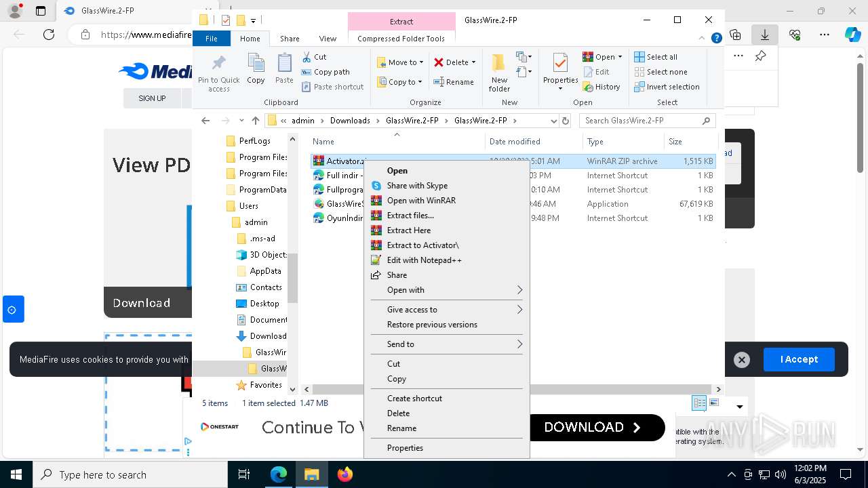Open Microsoft Edge from the taskbar

coord(279,474)
